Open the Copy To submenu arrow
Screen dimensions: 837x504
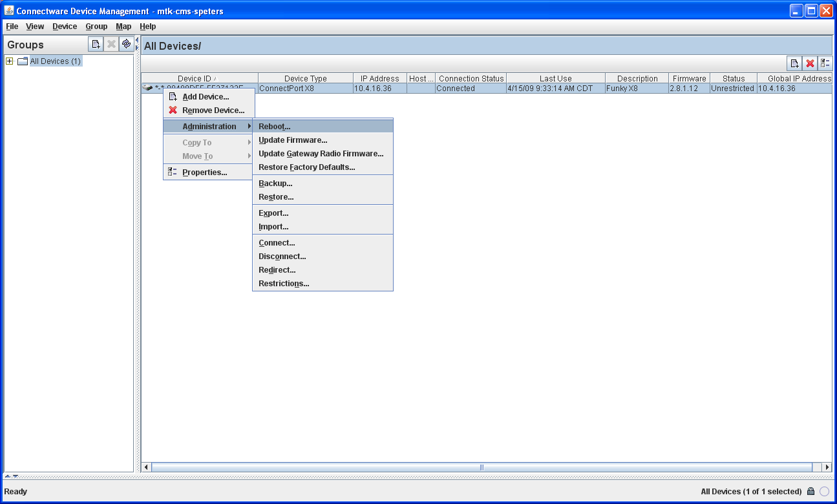point(249,143)
